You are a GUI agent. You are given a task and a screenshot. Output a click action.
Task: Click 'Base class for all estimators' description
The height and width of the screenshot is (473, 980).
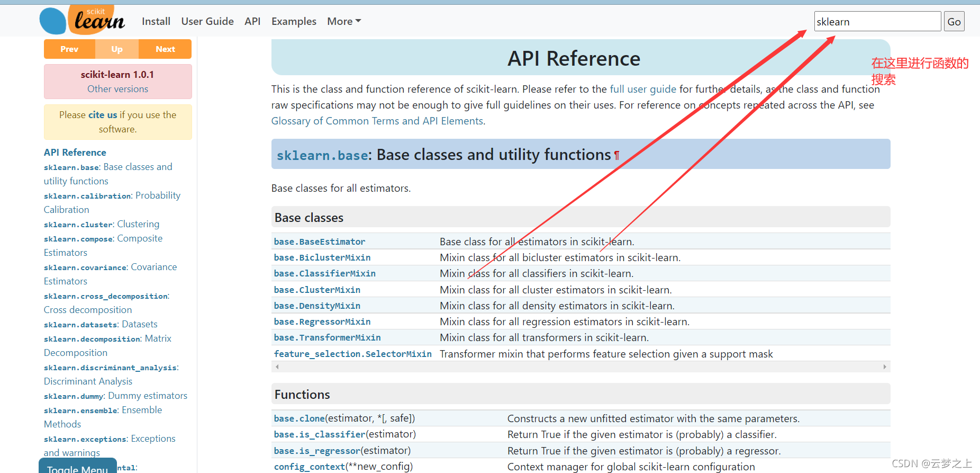point(537,242)
